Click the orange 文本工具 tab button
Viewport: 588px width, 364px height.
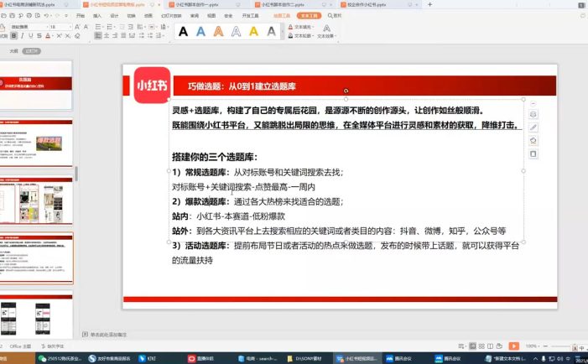(309, 16)
